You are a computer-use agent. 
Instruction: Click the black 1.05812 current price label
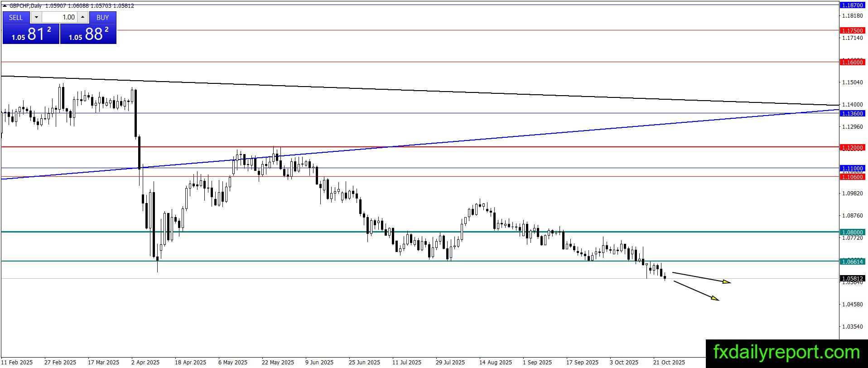coord(852,278)
